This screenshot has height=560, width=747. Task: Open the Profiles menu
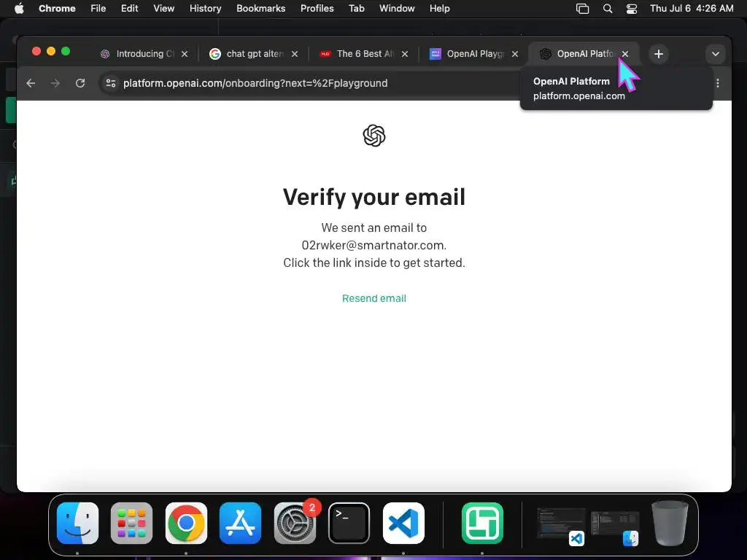pos(317,8)
